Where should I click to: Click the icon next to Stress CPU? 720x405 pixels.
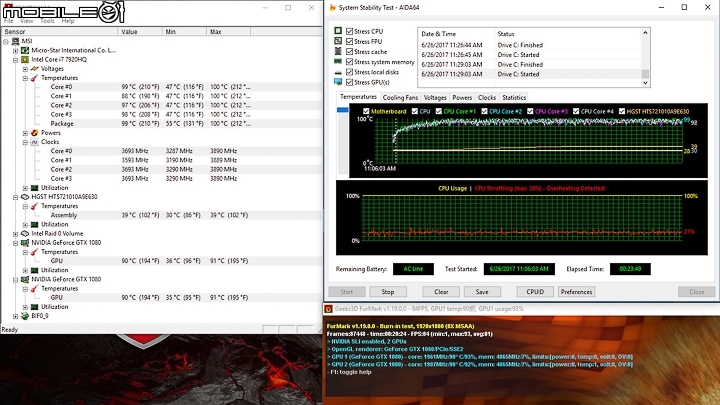pos(338,31)
